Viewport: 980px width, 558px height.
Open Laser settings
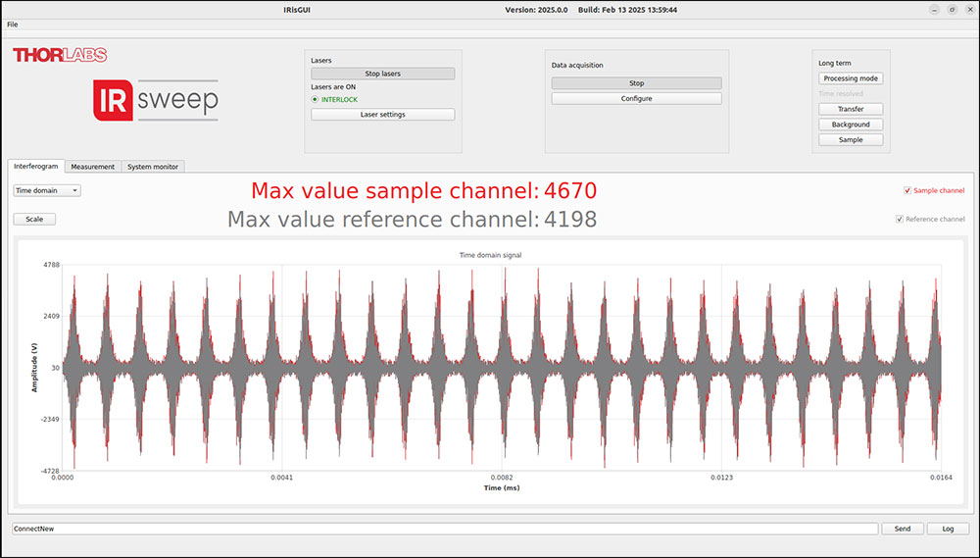(x=382, y=115)
